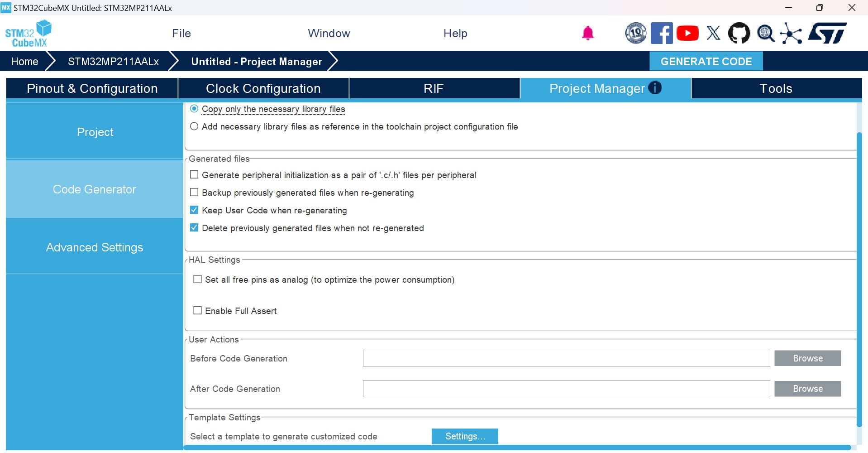This screenshot has height=453, width=868.
Task: Switch to Clock Configuration tab
Action: pos(263,88)
